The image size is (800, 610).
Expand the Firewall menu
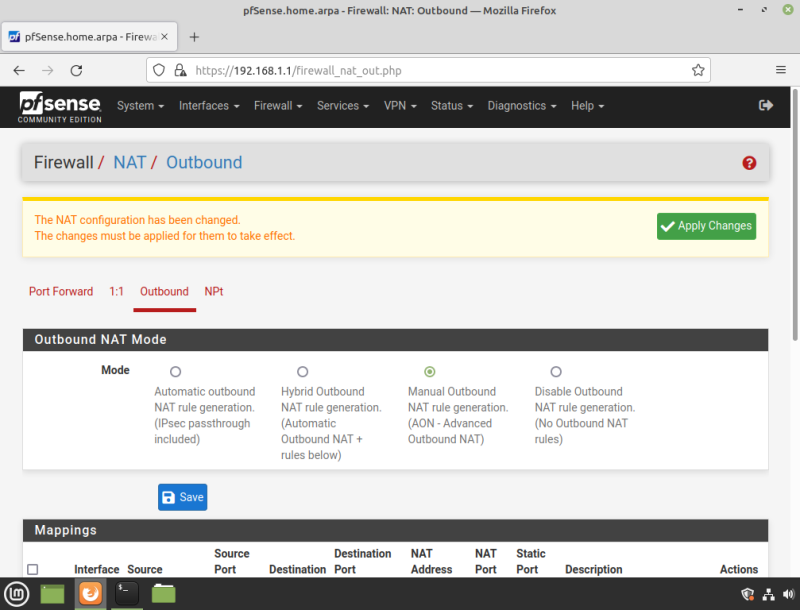(x=278, y=106)
